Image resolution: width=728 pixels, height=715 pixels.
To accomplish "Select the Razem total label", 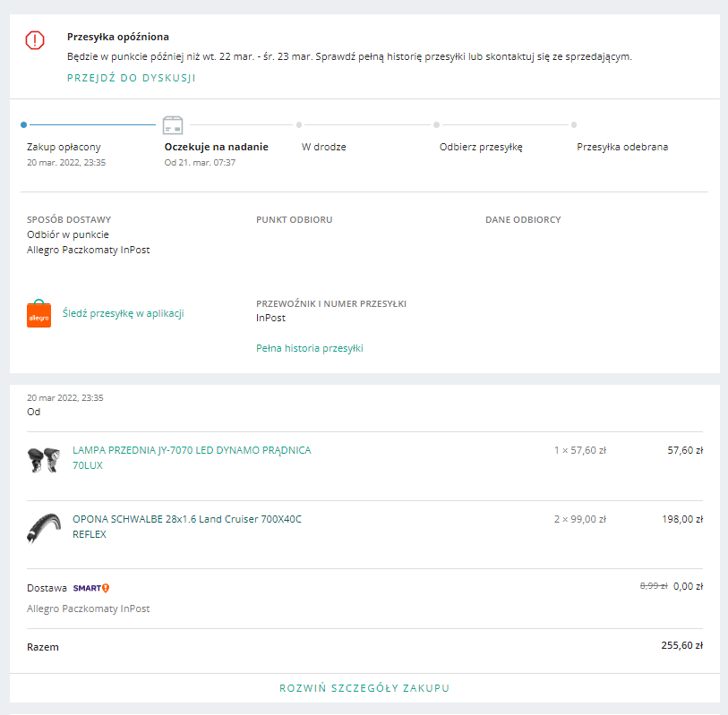I will 43,647.
